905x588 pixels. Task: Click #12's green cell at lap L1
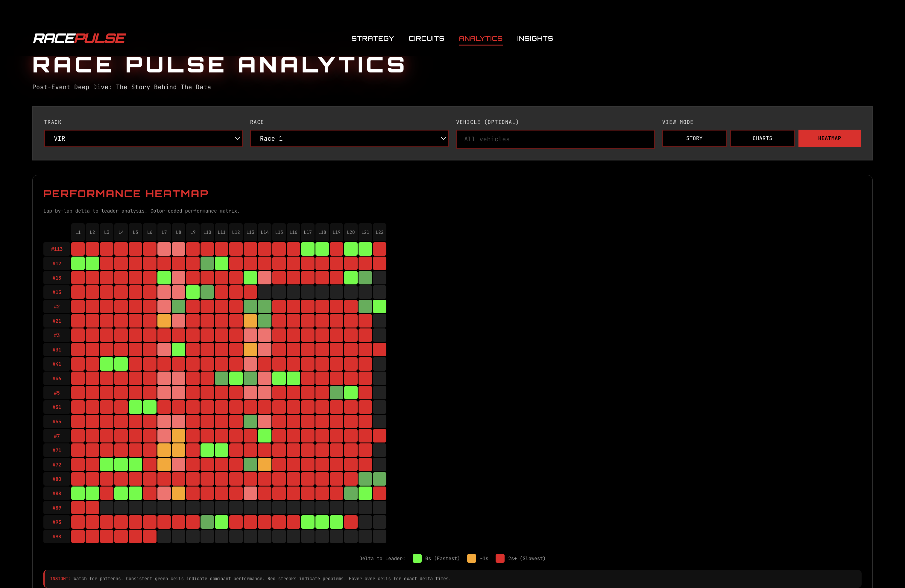(78, 263)
